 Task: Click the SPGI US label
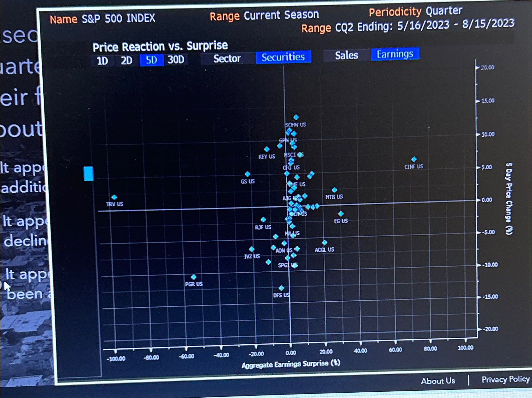click(x=288, y=265)
